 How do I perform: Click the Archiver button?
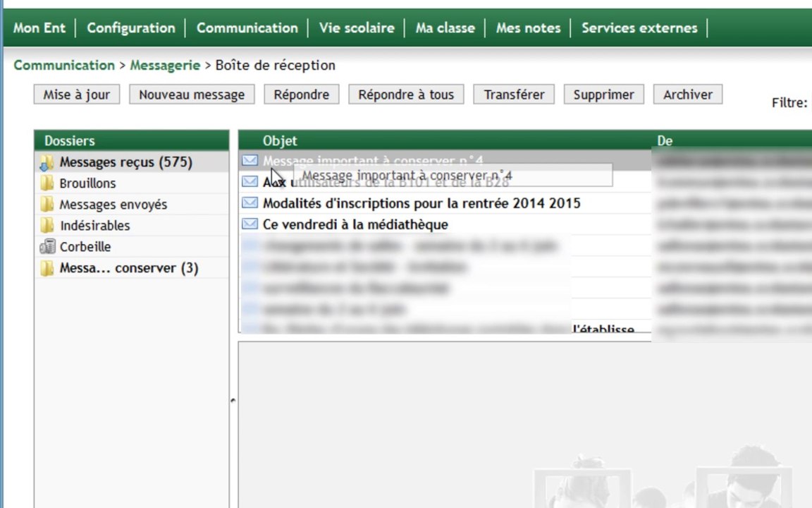tap(688, 95)
